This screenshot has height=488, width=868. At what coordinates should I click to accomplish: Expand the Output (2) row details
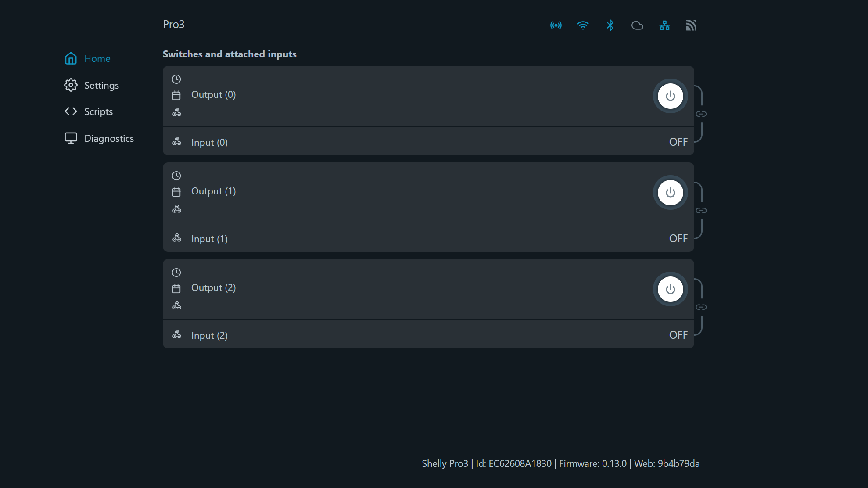(395, 289)
